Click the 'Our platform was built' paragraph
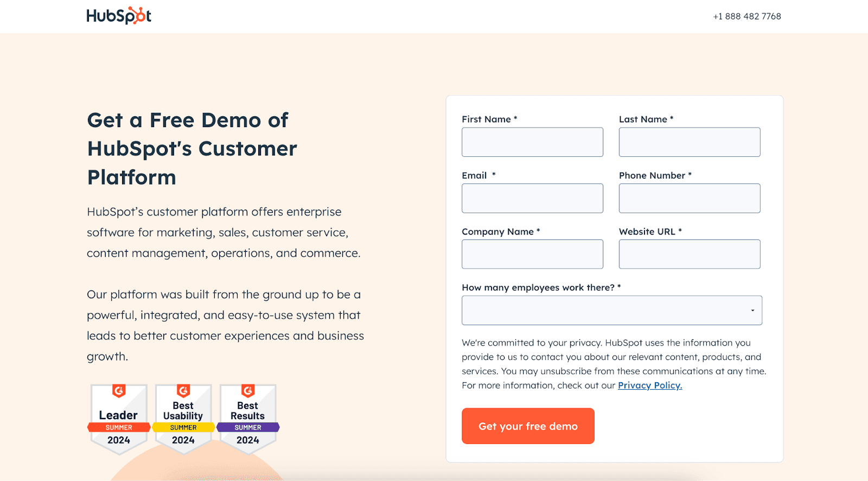The height and width of the screenshot is (481, 868). pos(225,325)
